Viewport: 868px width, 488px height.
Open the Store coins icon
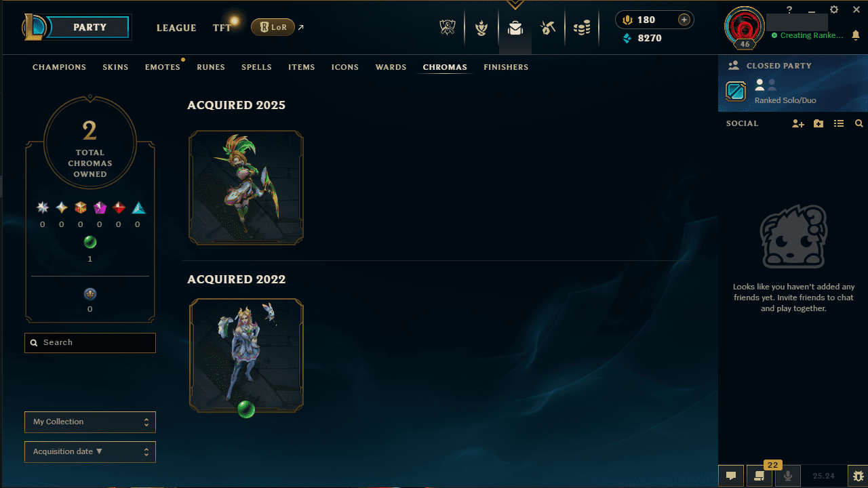click(582, 28)
